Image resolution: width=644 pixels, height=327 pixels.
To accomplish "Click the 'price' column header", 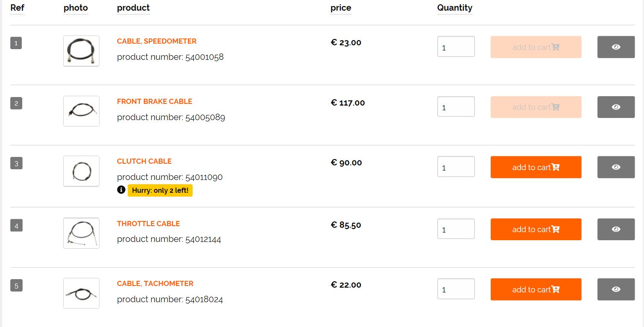I will click(341, 8).
